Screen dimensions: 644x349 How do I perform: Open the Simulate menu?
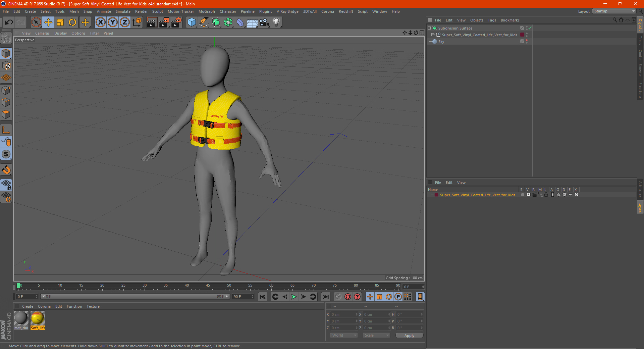click(x=123, y=11)
